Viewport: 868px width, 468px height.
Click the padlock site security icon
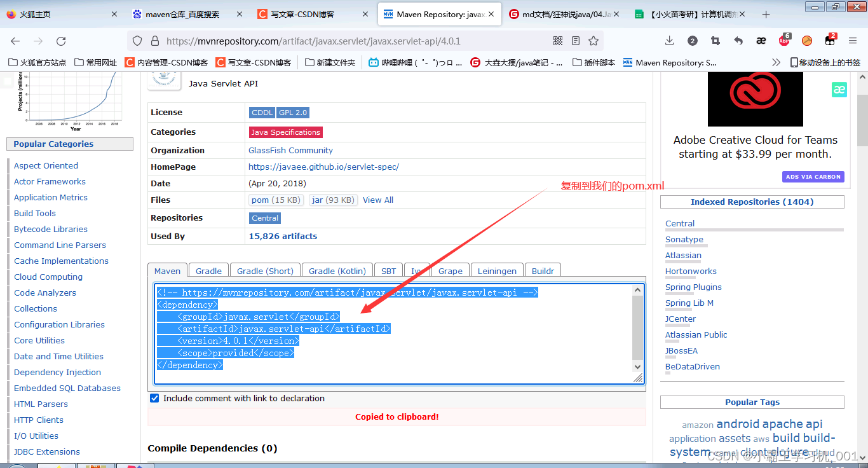[x=154, y=41]
